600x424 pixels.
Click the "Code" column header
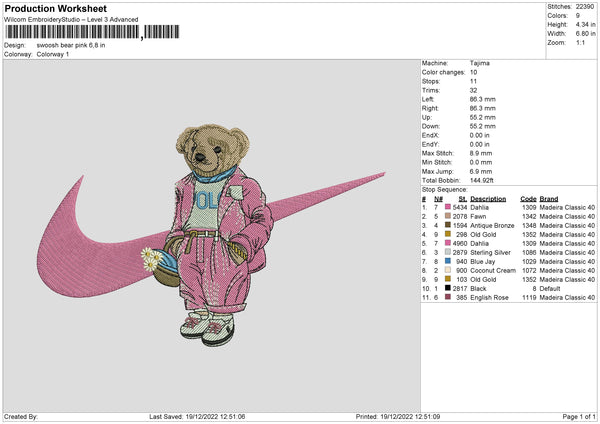[x=528, y=199]
